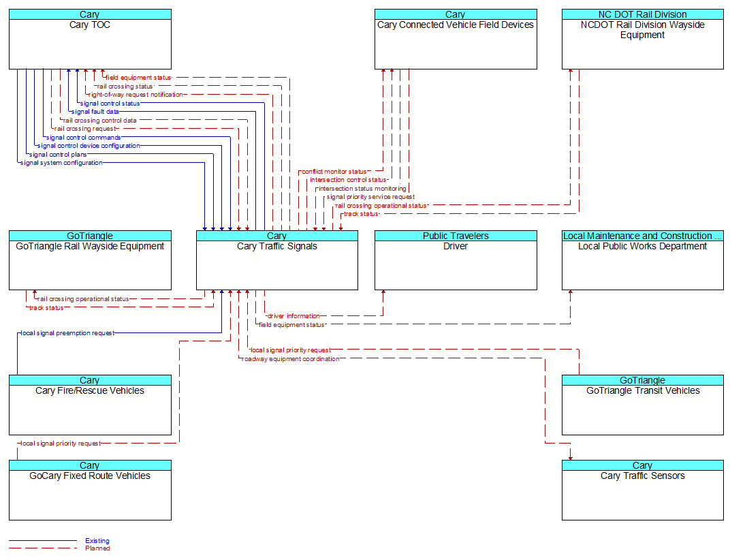Click the Cary Connected Vehicle Field Devices box
The height and width of the screenshot is (560, 730).
pyautogui.click(x=456, y=39)
